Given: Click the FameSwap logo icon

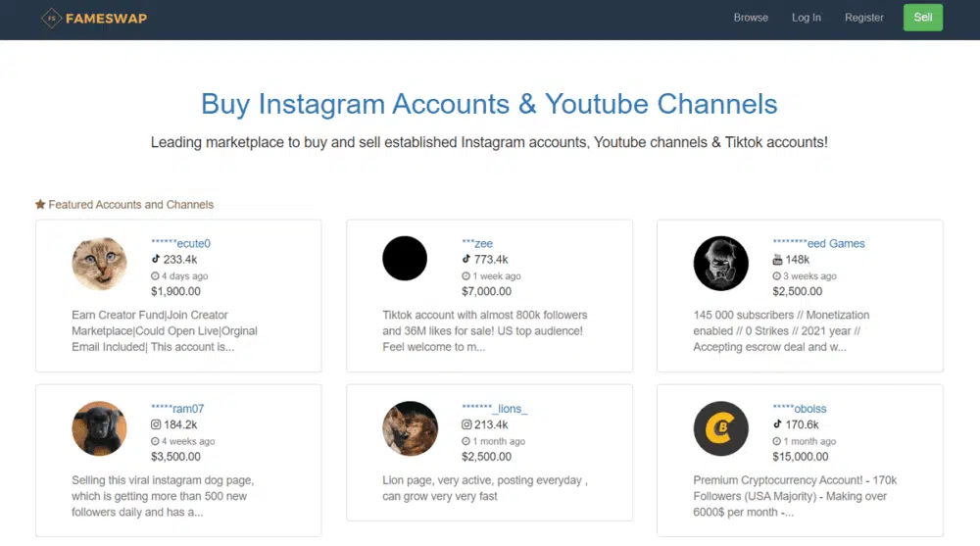Looking at the screenshot, I should [51, 18].
